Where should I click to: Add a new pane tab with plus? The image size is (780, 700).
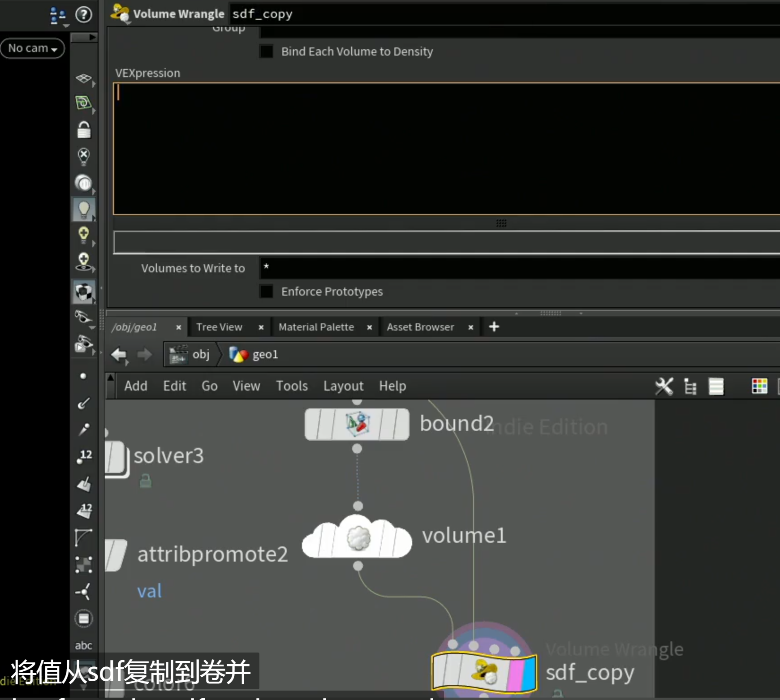tap(494, 326)
